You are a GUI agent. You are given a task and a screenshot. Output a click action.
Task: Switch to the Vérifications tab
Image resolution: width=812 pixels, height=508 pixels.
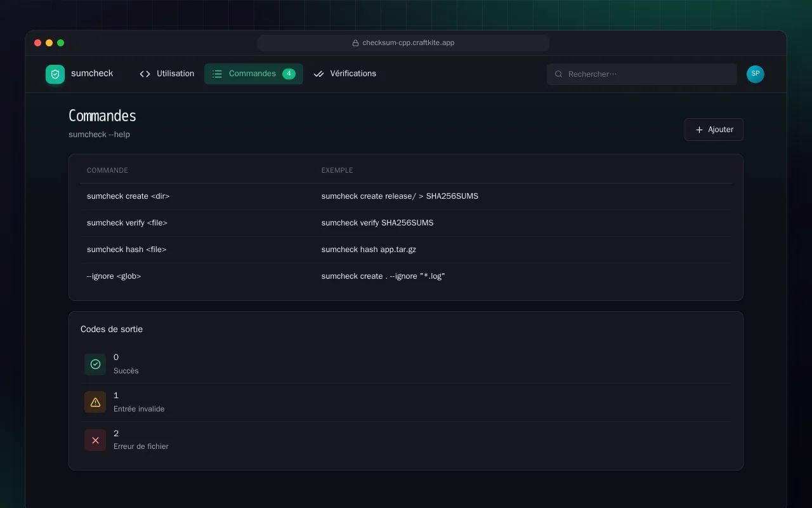tap(345, 74)
